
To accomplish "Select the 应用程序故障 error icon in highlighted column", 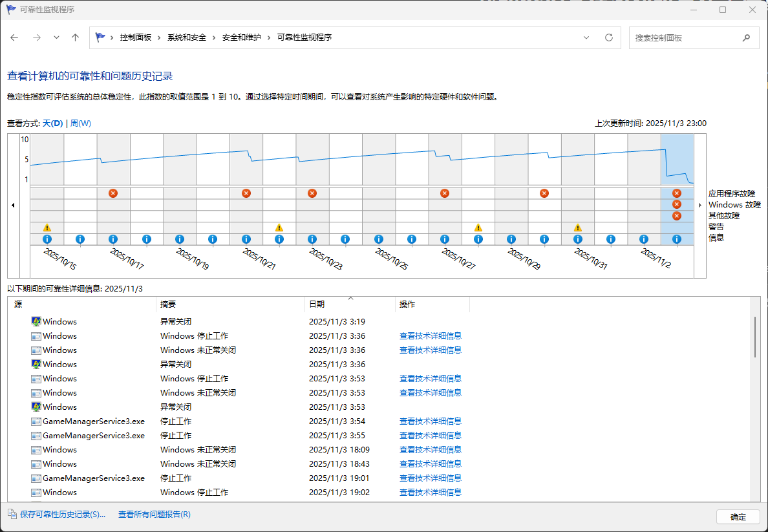I will 677,193.
